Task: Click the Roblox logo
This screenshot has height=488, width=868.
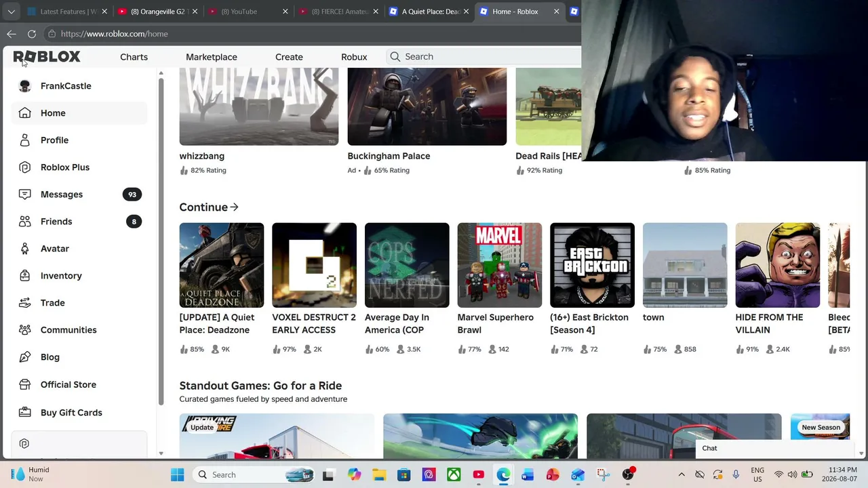Action: coord(47,57)
